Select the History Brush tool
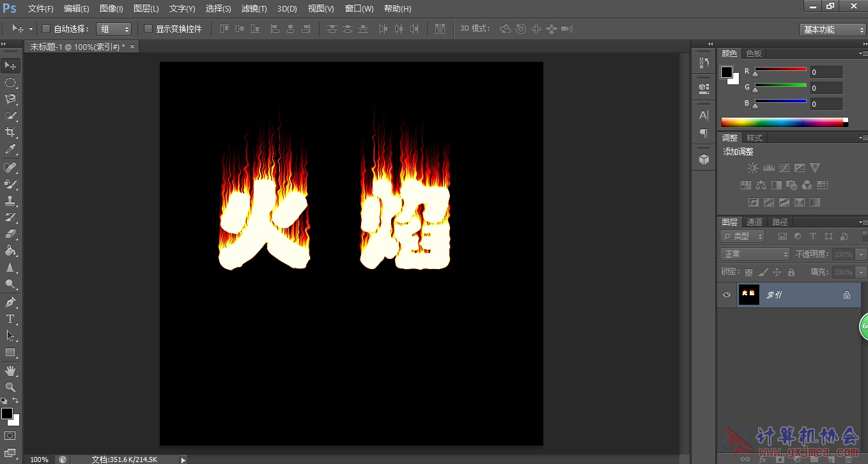The width and height of the screenshot is (868, 464). 10,217
